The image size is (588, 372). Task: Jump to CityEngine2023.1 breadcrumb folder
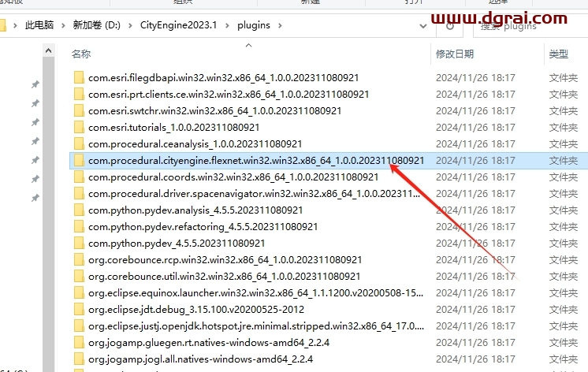[x=178, y=25]
